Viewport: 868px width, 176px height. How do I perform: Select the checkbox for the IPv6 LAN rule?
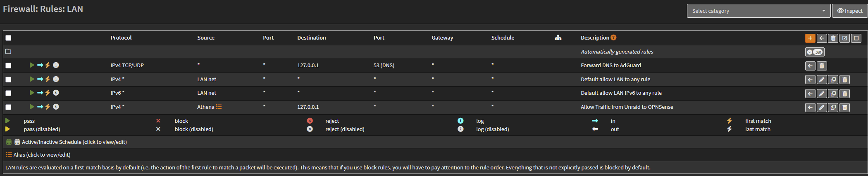click(8, 93)
